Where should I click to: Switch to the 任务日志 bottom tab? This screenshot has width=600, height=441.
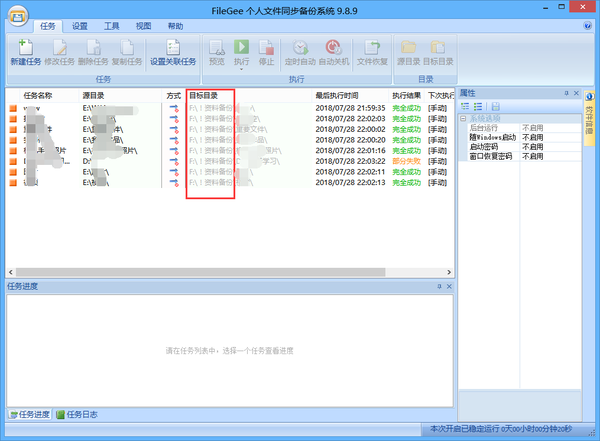77,415
